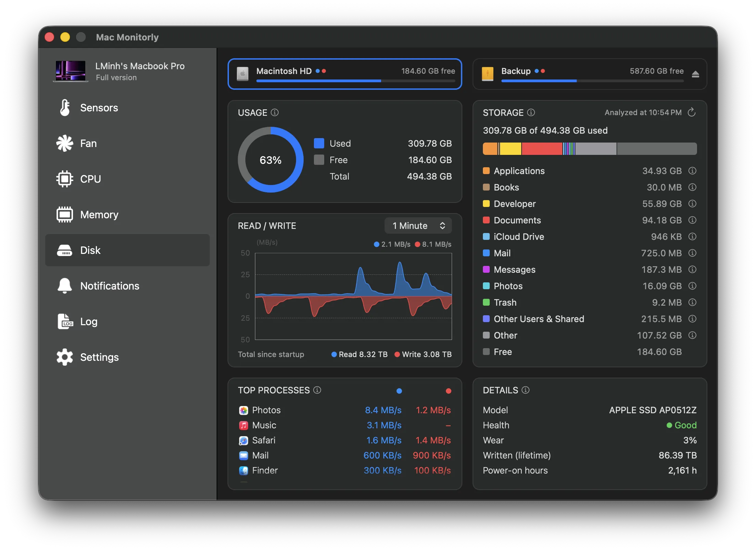Sort processes by read speed blue dot
This screenshot has width=756, height=551.
click(x=399, y=391)
